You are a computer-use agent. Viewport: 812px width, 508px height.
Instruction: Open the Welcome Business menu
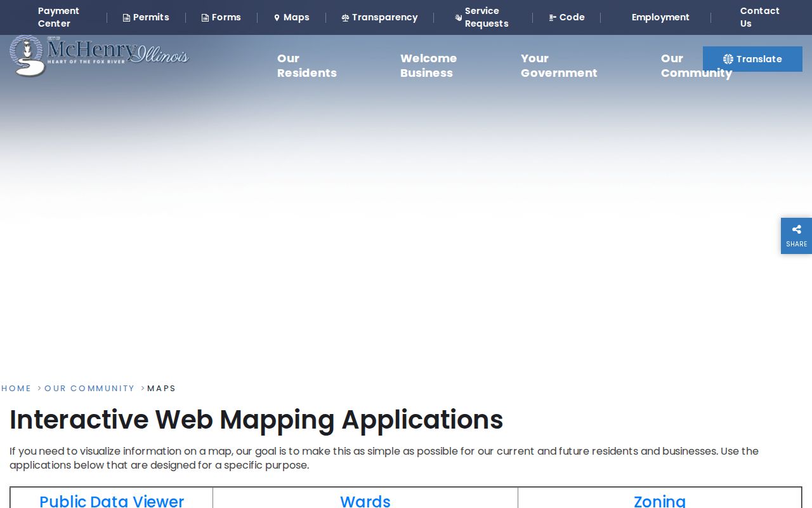(429, 65)
